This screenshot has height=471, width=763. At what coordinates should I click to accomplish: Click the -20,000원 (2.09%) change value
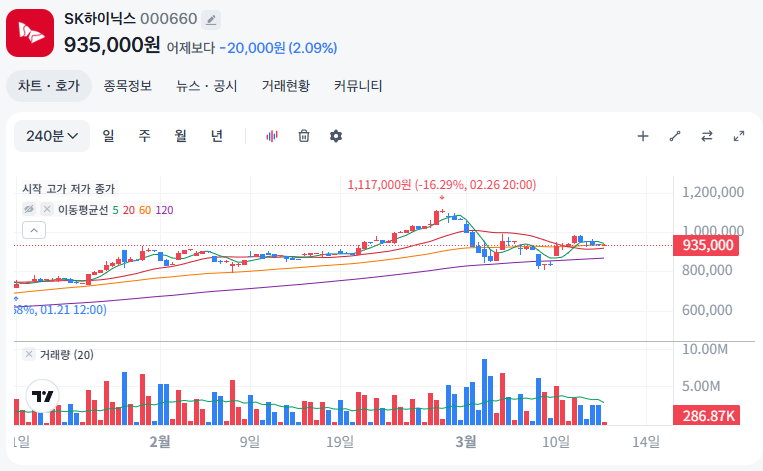[278, 48]
